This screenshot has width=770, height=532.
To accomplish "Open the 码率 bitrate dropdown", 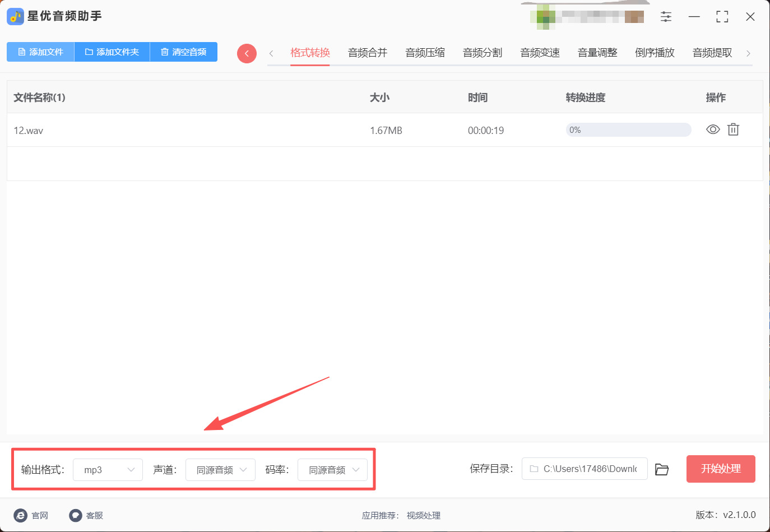I will coord(332,470).
